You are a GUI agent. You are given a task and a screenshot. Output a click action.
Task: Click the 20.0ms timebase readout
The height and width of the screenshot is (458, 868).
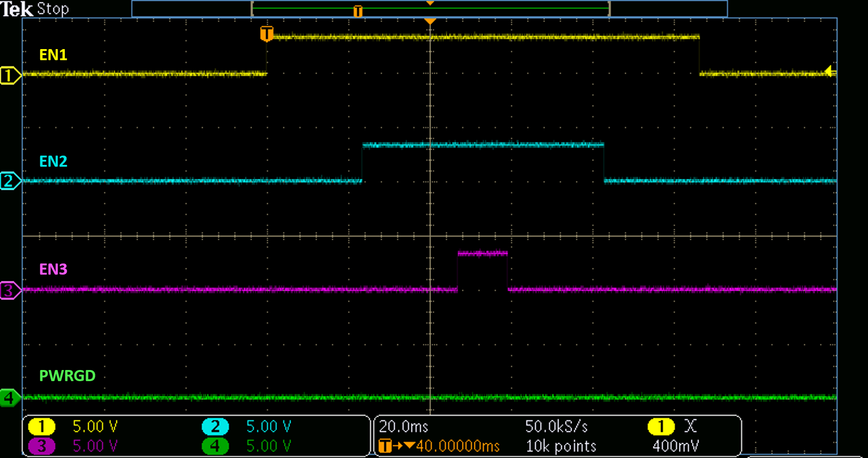tap(403, 426)
